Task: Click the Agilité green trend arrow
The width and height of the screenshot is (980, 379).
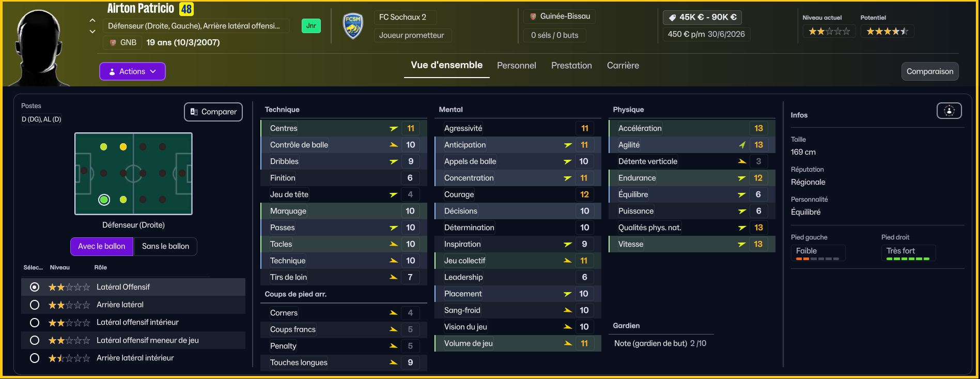Action: point(742,145)
